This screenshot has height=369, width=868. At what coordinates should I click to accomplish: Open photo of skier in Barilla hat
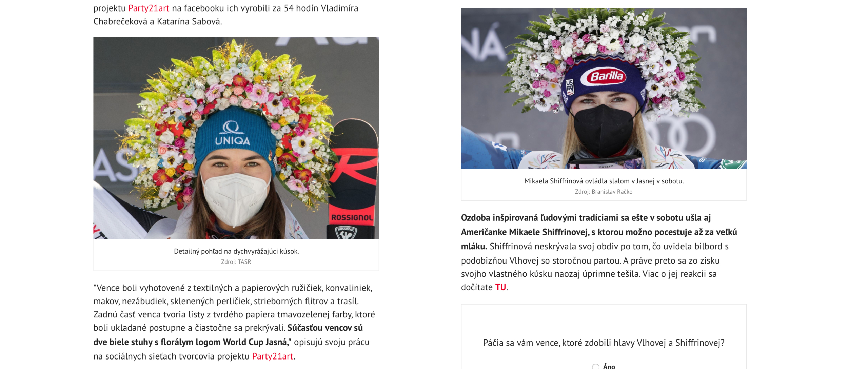(604, 88)
